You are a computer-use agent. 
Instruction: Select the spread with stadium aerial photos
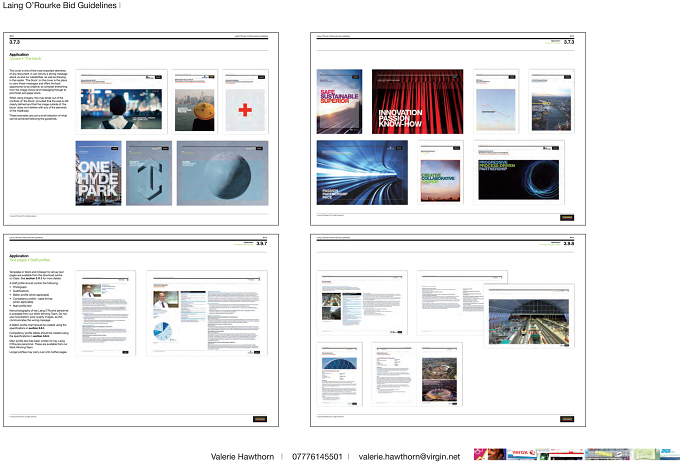(x=417, y=374)
